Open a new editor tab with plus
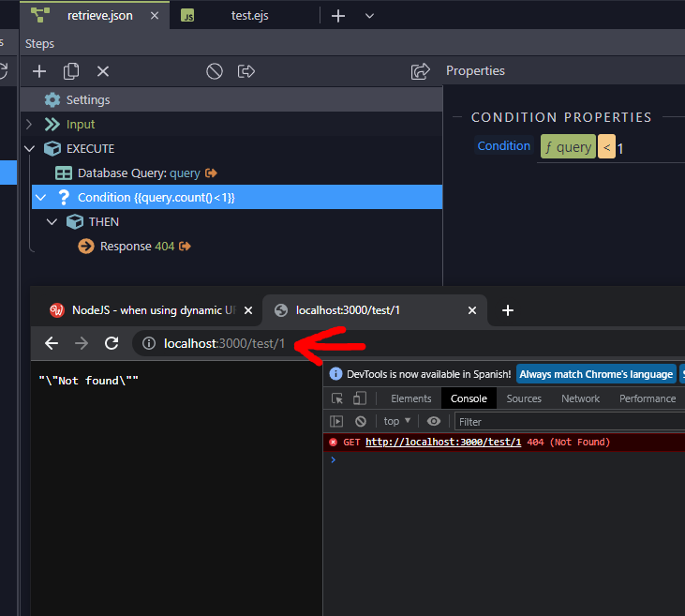The image size is (685, 616). [x=338, y=16]
